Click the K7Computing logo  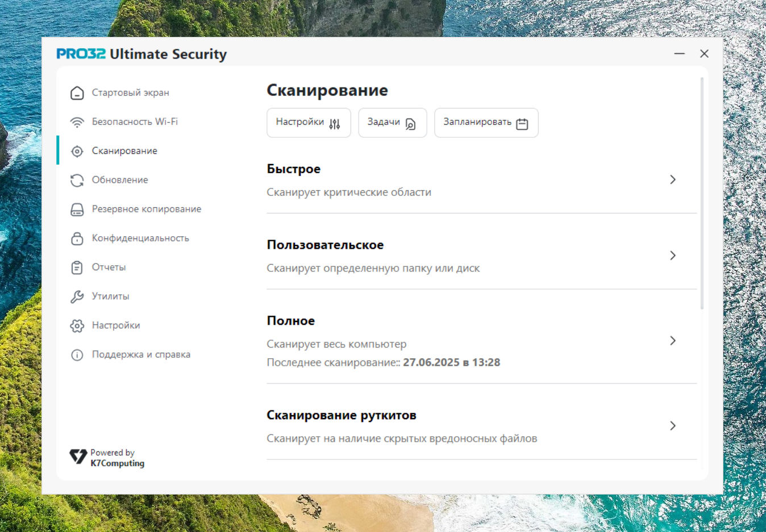(78, 456)
